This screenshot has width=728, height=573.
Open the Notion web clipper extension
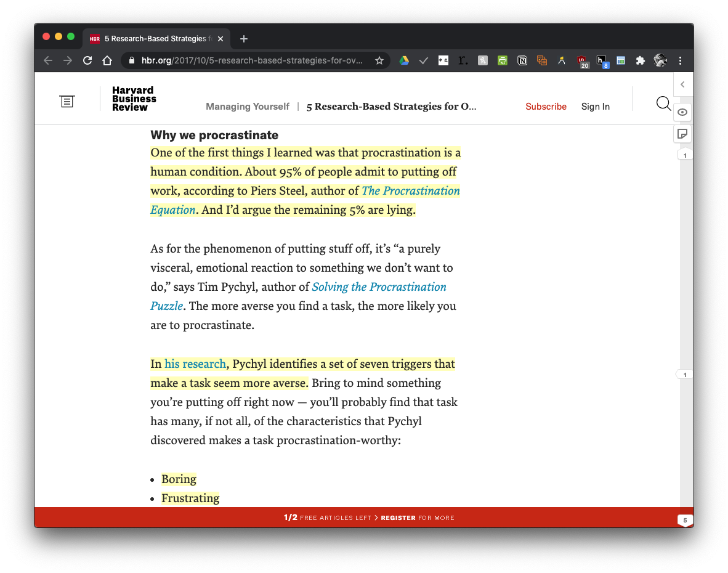tap(522, 60)
